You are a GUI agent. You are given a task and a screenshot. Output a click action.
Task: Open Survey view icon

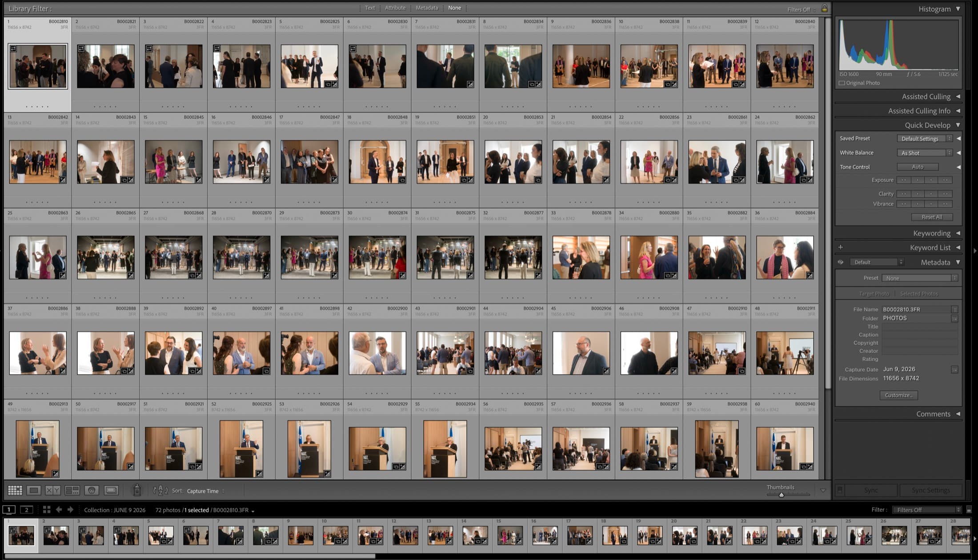(72, 490)
